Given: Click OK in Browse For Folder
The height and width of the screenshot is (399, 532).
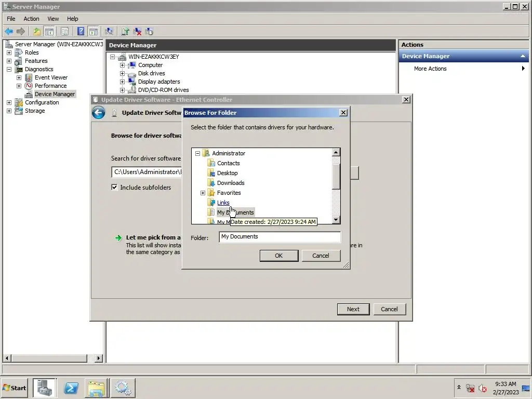Looking at the screenshot, I should point(279,256).
